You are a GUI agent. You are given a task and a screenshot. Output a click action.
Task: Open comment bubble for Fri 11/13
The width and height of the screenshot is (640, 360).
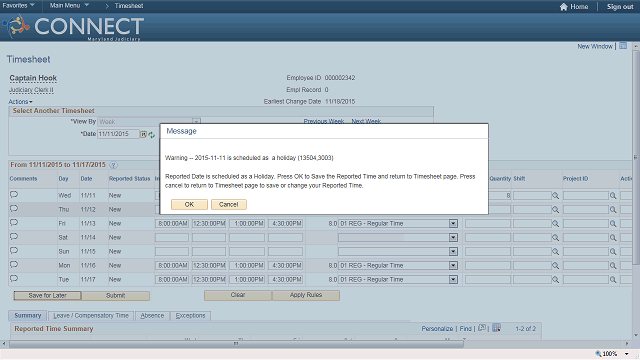(14, 223)
